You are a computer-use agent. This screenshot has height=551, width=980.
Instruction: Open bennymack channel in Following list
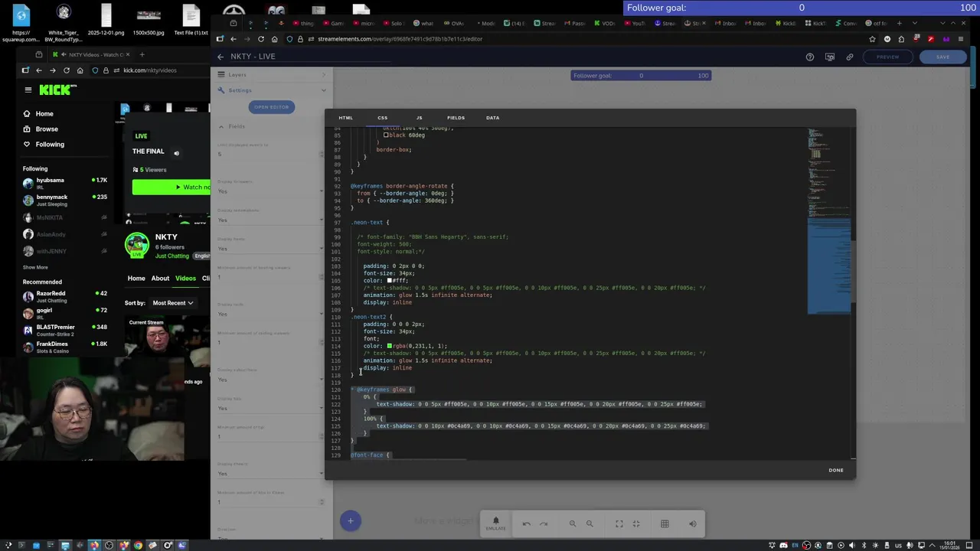click(65, 201)
